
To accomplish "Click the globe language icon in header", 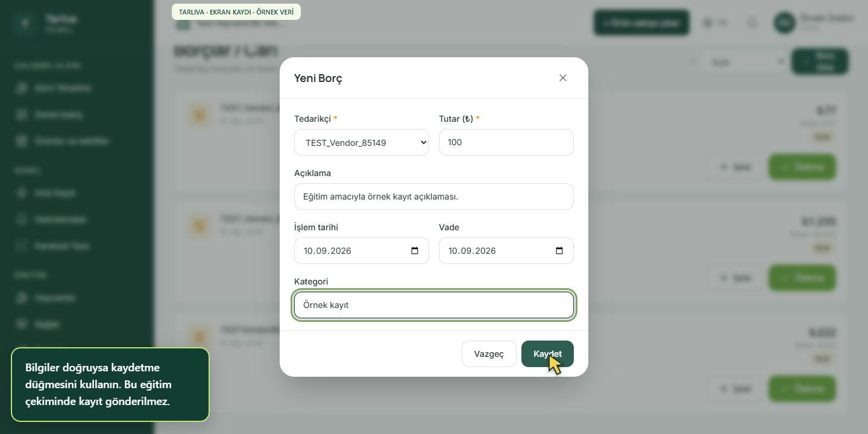I will (708, 23).
